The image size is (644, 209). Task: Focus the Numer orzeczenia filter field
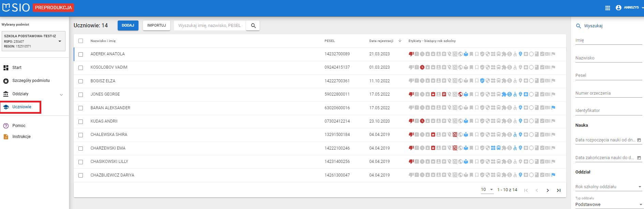(x=609, y=93)
